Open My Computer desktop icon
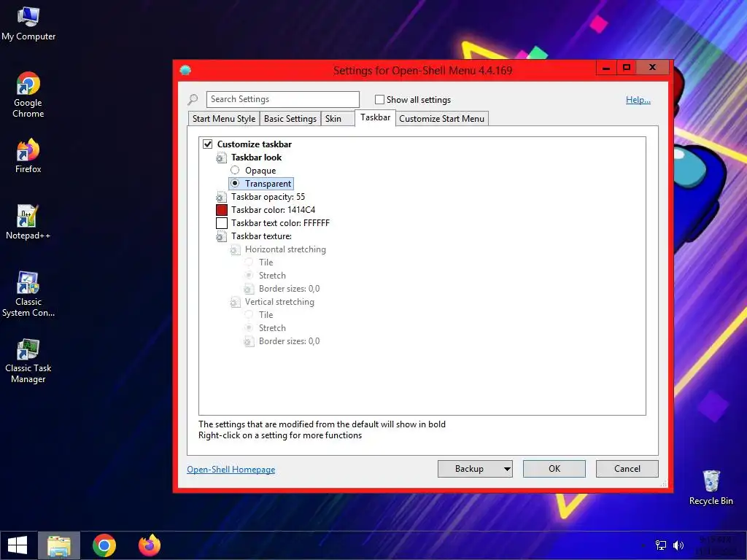This screenshot has height=560, width=747. pos(28,24)
